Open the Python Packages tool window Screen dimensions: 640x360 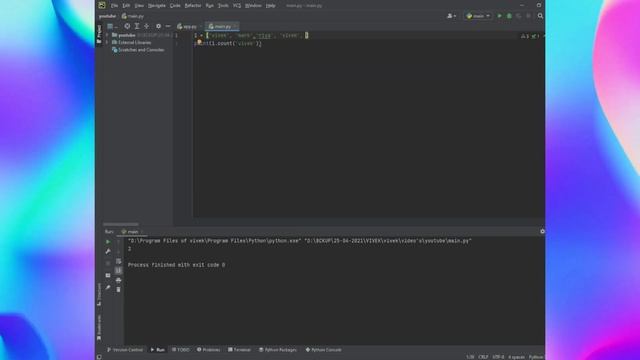(x=278, y=350)
